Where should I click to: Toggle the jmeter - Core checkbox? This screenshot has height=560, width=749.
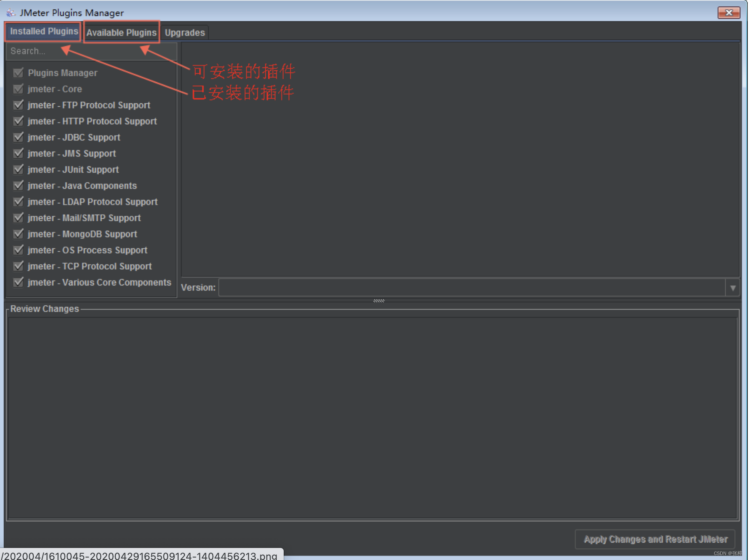pos(18,89)
